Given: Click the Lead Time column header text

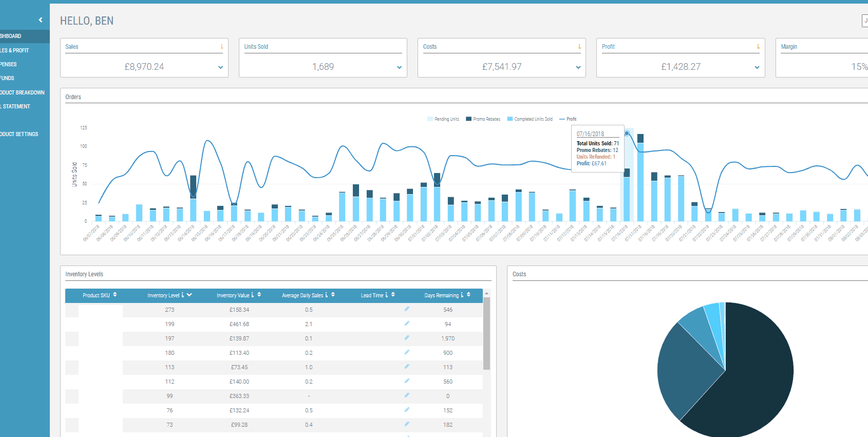Looking at the screenshot, I should coord(372,295).
